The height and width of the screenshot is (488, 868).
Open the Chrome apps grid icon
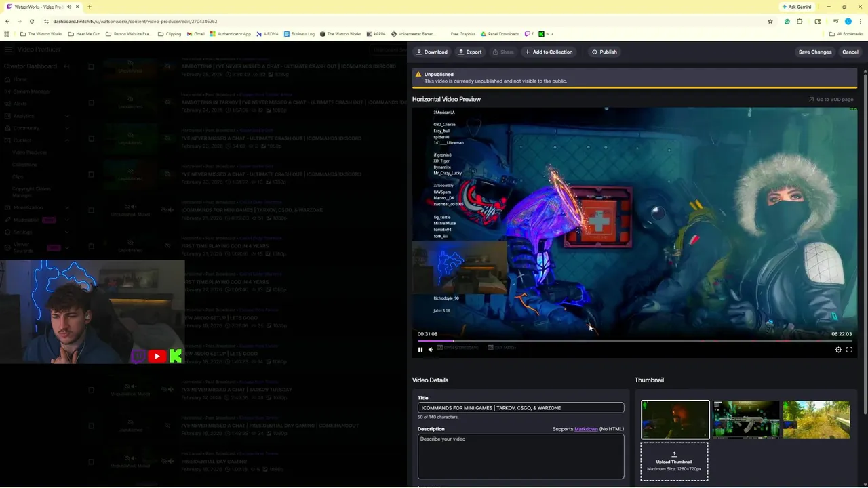(7, 34)
